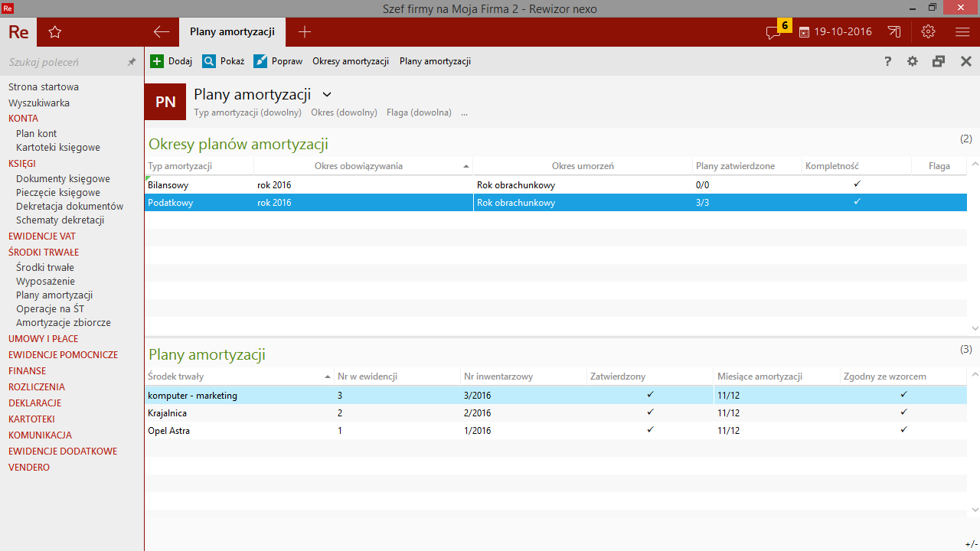Image resolution: width=980 pixels, height=551 pixels.
Task: Expand the Plany amortyzacji title dropdown
Action: (327, 95)
